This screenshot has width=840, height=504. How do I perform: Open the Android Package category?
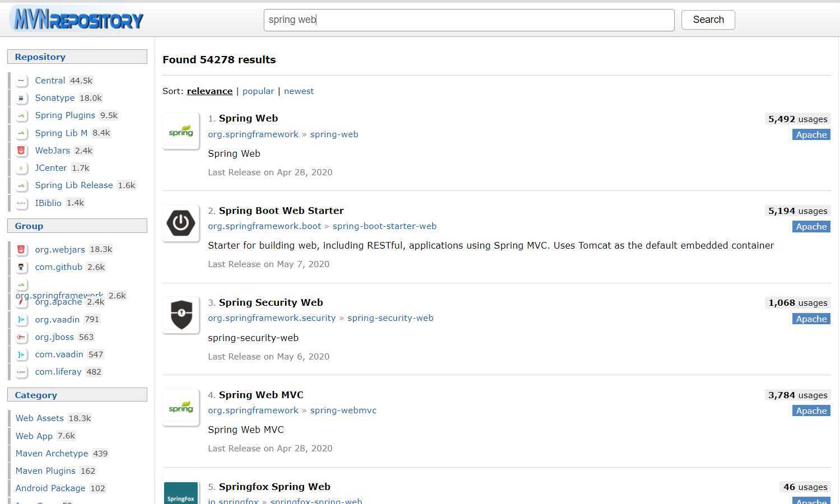[x=50, y=488]
